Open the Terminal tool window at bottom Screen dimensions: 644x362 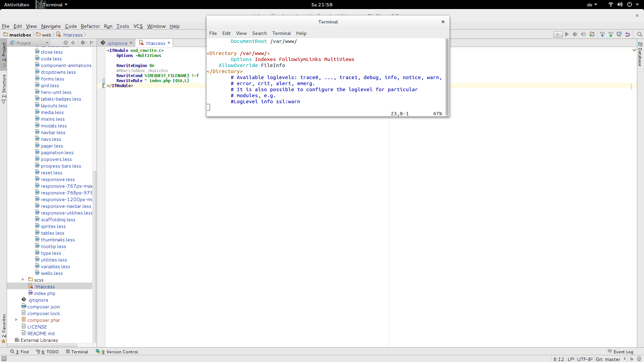click(77, 352)
